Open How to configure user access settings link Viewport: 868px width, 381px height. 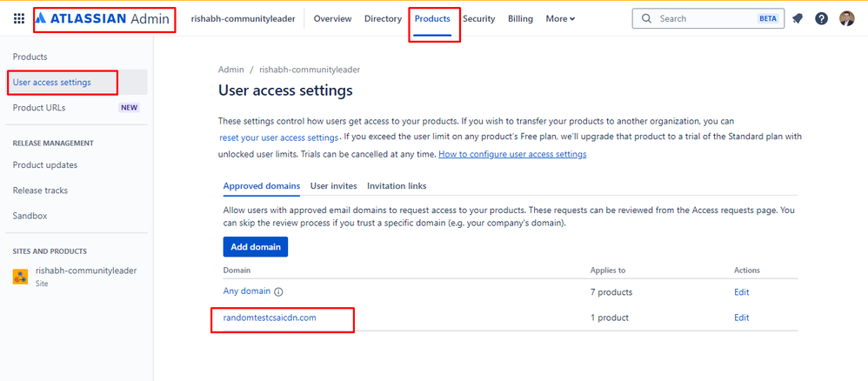[512, 155]
